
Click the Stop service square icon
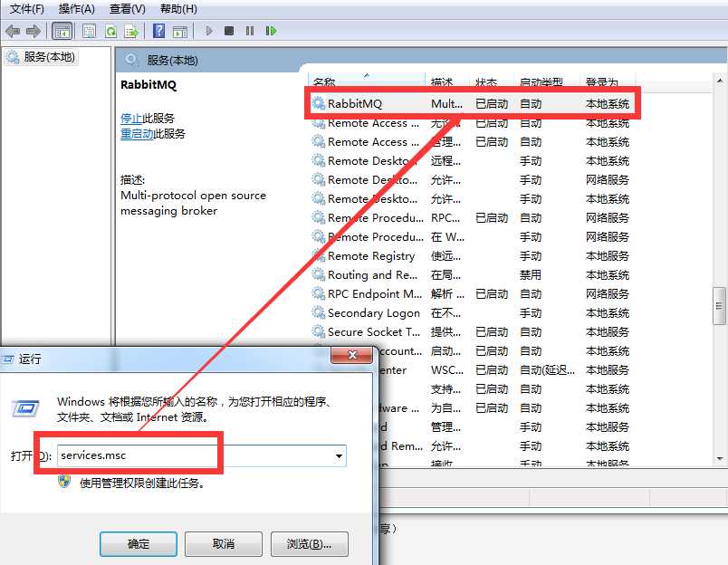tap(229, 31)
